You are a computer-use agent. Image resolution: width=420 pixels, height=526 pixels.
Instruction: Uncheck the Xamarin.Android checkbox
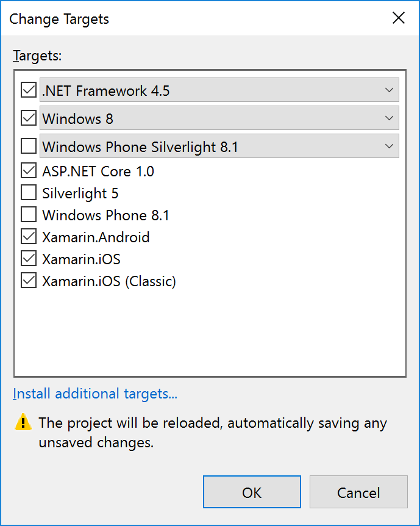[29, 237]
